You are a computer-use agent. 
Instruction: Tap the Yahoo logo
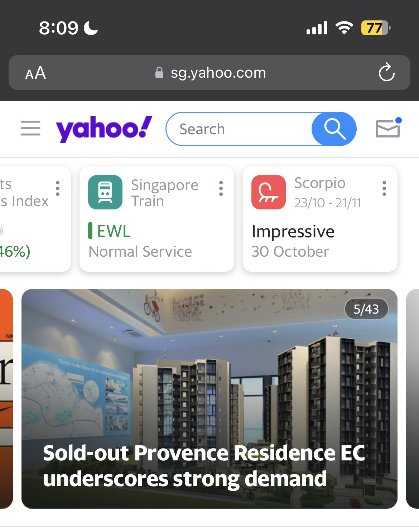pos(104,129)
